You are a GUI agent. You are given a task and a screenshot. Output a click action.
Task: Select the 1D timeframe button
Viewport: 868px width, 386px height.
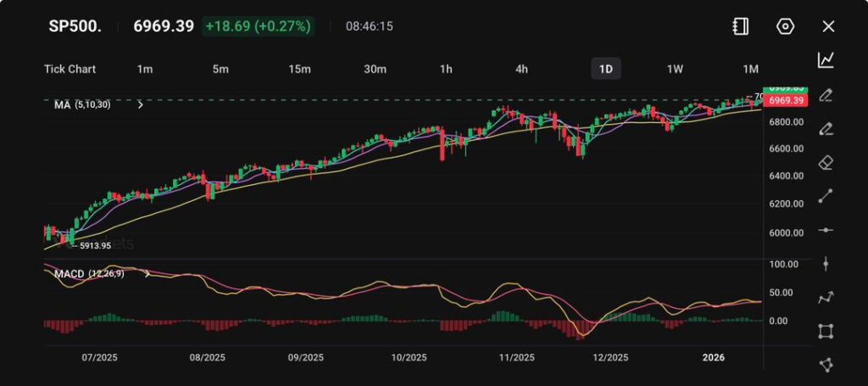click(x=605, y=69)
